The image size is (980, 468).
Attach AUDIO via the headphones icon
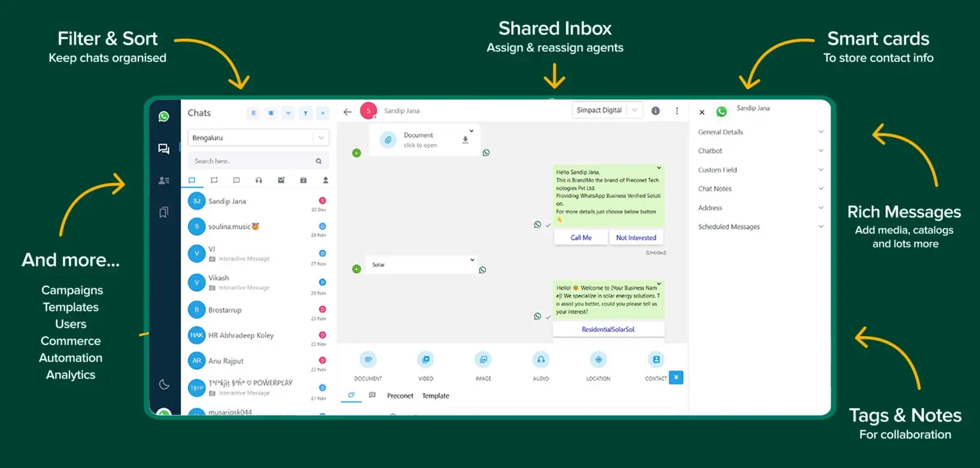tap(540, 360)
